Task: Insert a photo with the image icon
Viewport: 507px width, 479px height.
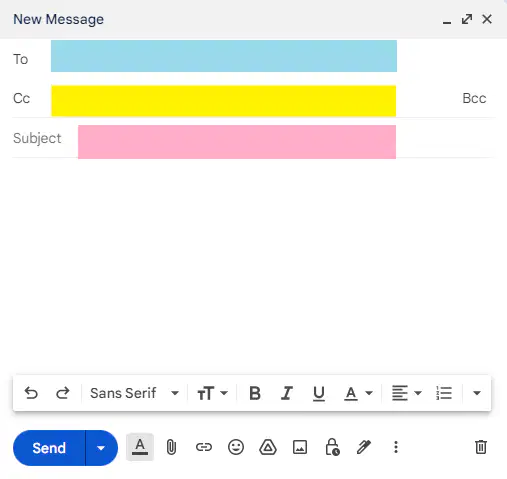Action: [x=300, y=447]
